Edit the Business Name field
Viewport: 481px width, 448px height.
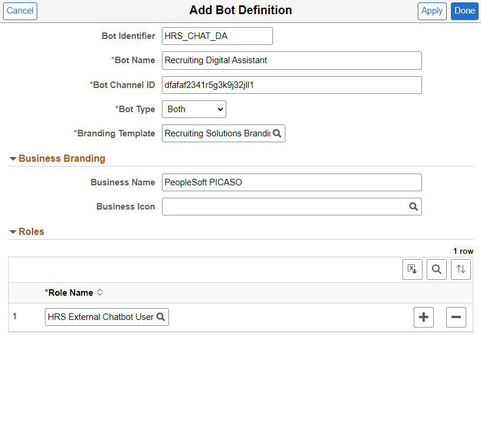tap(291, 182)
